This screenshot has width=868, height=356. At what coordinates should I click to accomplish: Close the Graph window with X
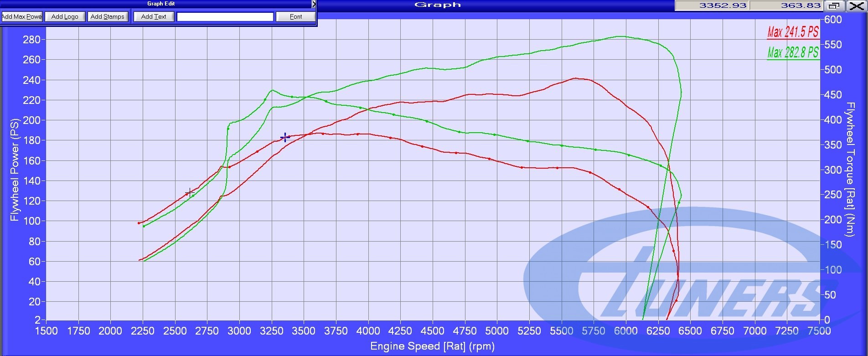coord(857,5)
